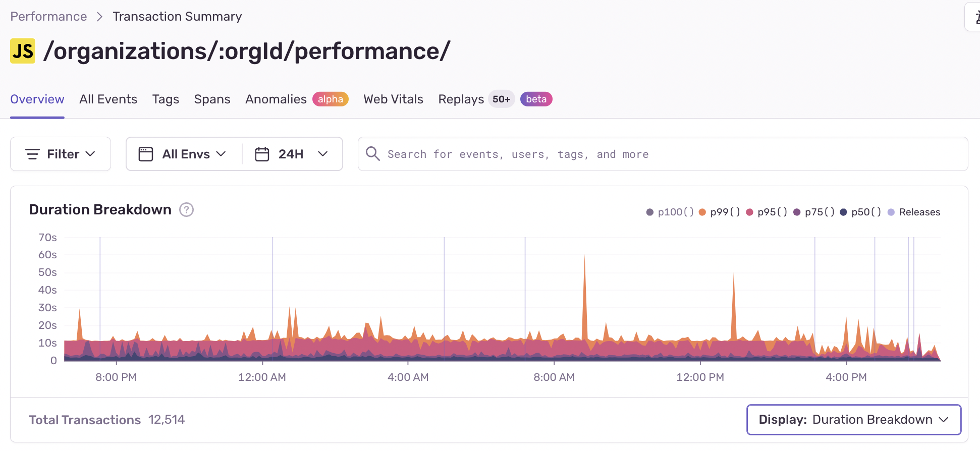Screen dimensions: 980x451
Task: Click the /organizations/:orgId/performance/ page title
Action: coord(247,51)
